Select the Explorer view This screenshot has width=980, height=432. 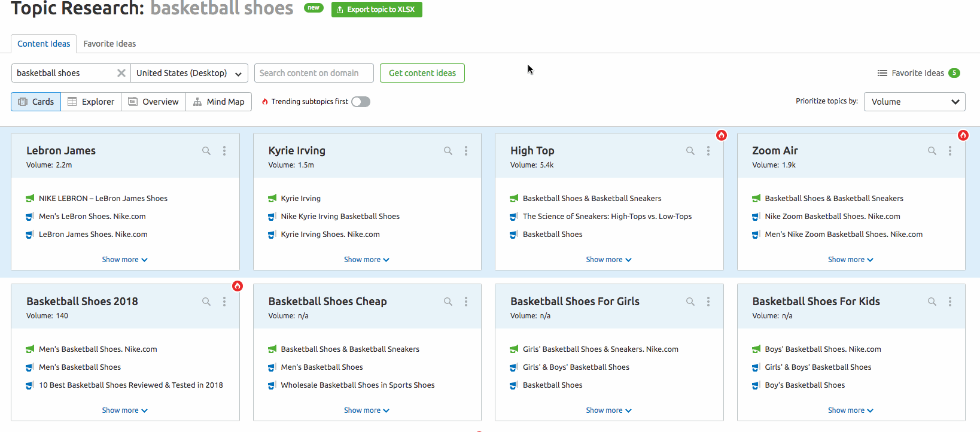91,102
